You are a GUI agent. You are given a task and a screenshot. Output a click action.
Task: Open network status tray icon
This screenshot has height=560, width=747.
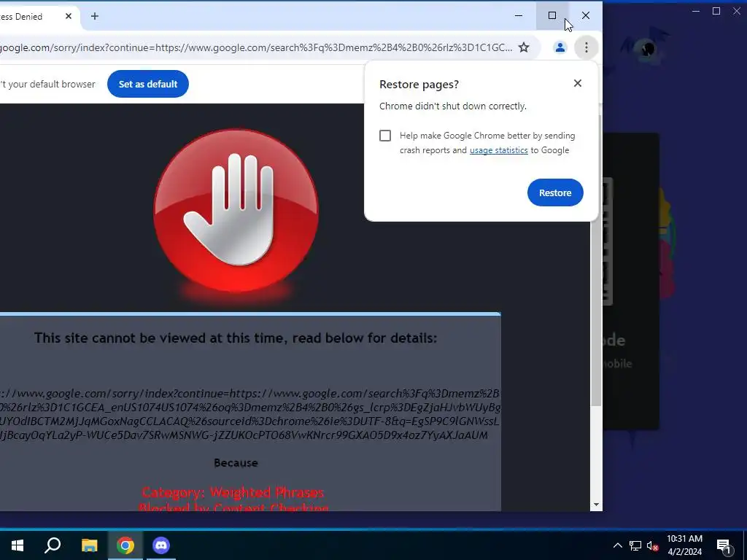point(635,545)
